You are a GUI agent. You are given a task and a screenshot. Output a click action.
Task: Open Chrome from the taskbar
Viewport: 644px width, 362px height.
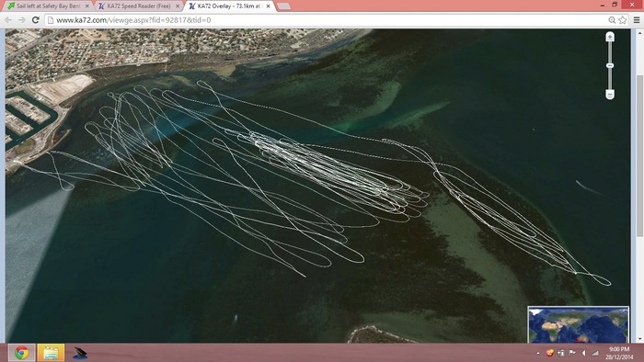(x=21, y=353)
